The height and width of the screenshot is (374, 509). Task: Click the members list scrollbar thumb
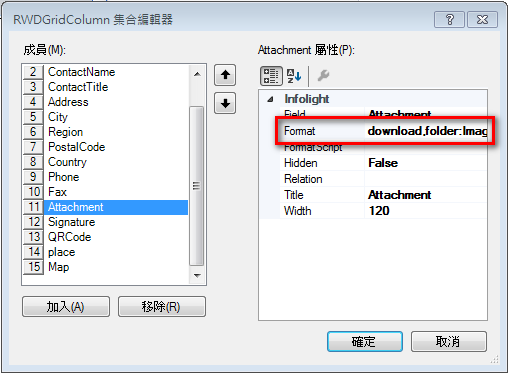tap(197, 186)
